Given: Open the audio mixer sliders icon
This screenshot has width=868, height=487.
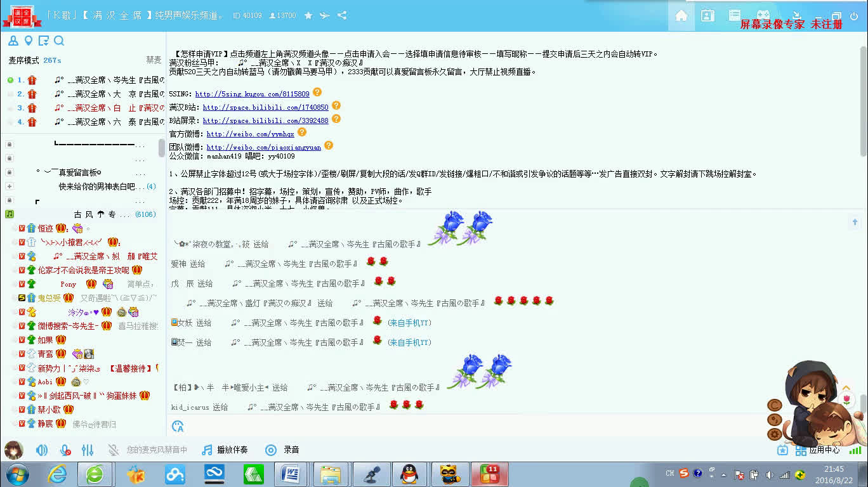Looking at the screenshot, I should [88, 450].
